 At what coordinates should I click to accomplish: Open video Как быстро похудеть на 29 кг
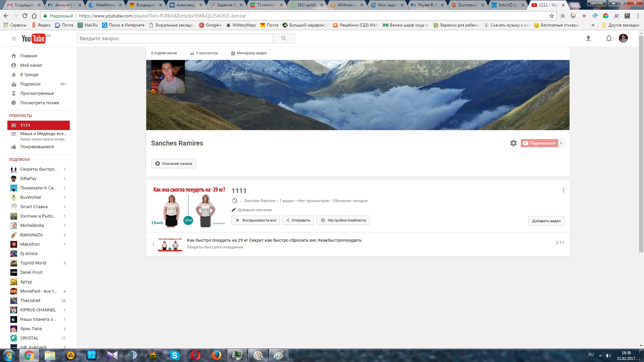click(274, 240)
